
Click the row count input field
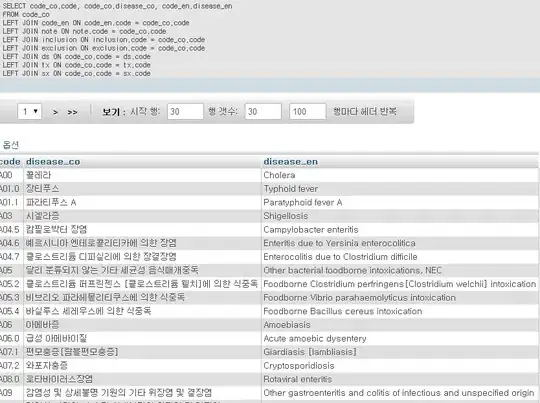(x=263, y=112)
